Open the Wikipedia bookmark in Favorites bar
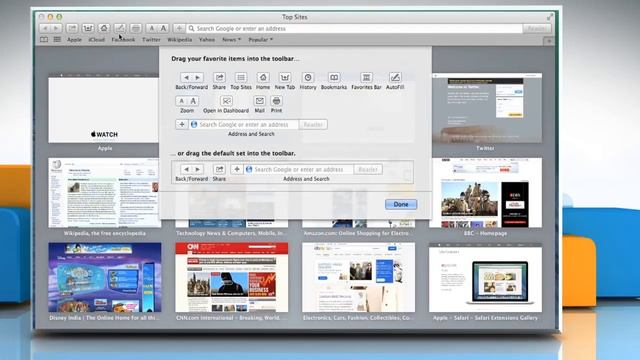 point(179,40)
